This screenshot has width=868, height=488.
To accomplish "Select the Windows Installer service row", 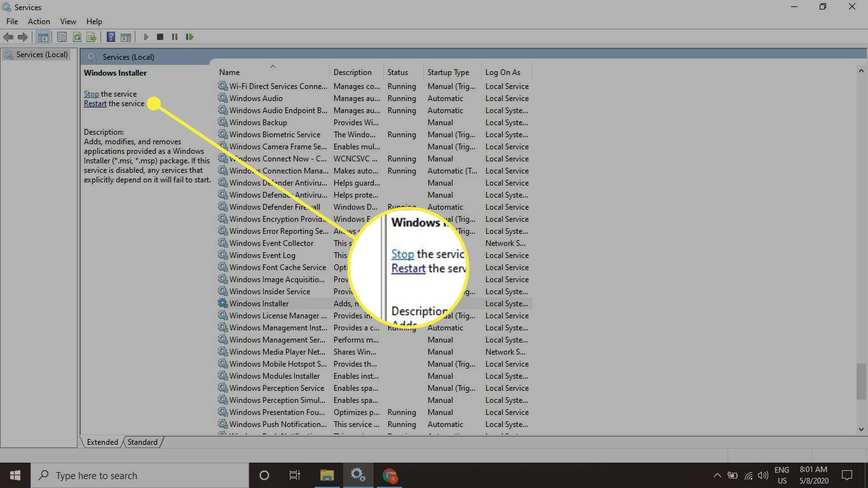I will [375, 304].
